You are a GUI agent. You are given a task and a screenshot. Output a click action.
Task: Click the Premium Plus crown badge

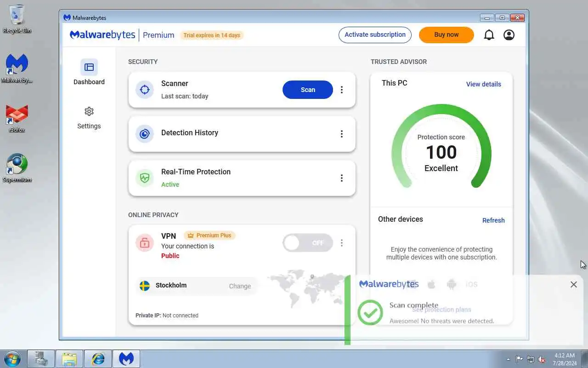coord(210,236)
